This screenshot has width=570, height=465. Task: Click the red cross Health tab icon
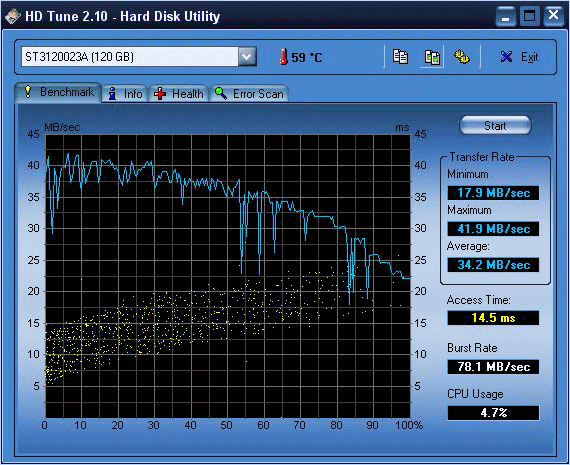(160, 94)
